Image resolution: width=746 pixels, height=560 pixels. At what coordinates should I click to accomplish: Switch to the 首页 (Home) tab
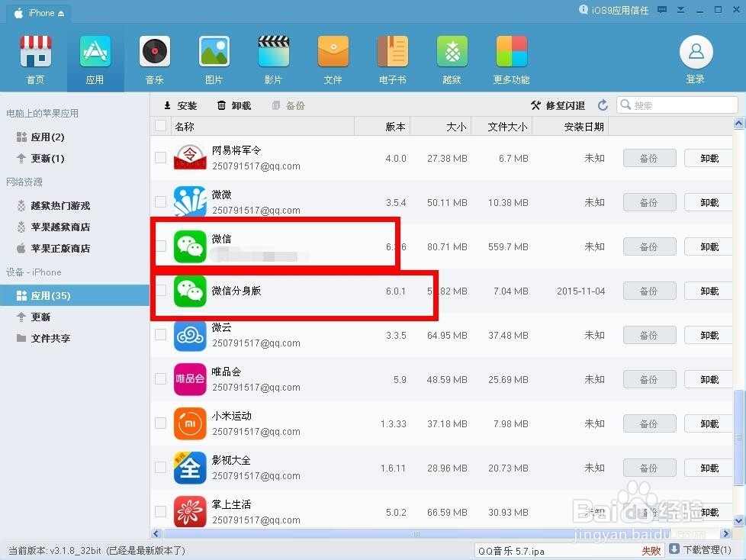(35, 59)
